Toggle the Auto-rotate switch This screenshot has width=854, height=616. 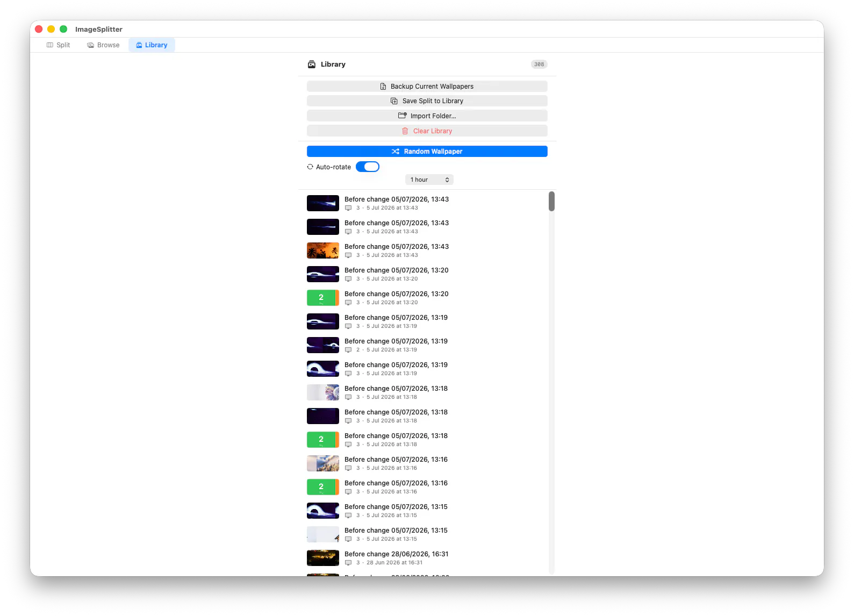coord(368,167)
